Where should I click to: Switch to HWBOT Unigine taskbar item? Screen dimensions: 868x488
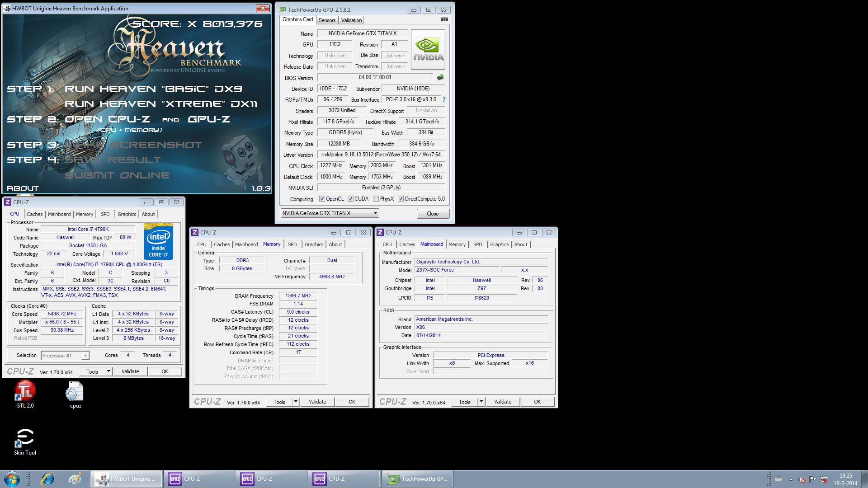point(126,479)
